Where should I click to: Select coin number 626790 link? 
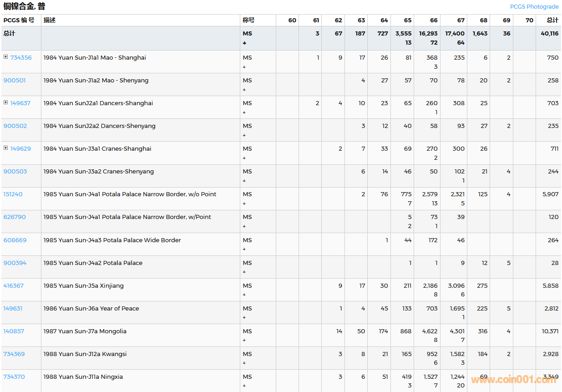pyautogui.click(x=15, y=217)
